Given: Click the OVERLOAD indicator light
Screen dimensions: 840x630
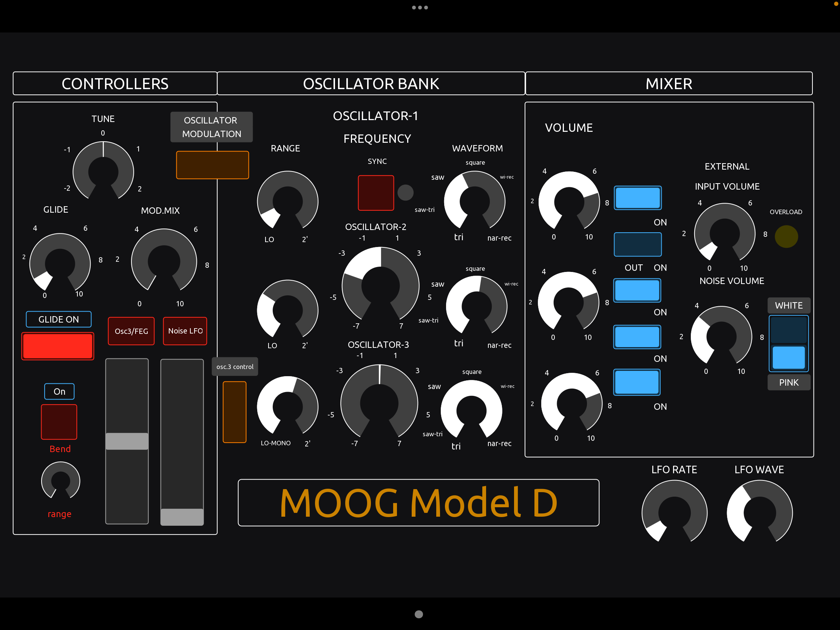Looking at the screenshot, I should pos(786,236).
